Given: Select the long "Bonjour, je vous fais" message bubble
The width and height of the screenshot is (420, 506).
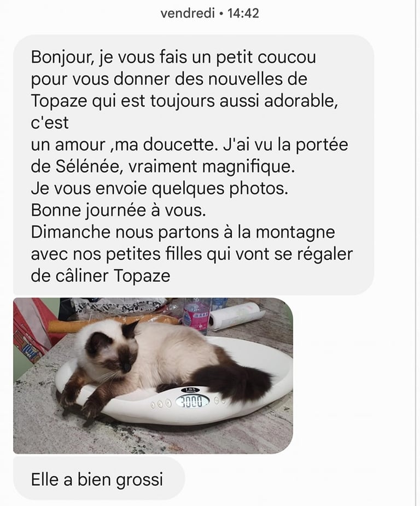Looking at the screenshot, I should [193, 165].
